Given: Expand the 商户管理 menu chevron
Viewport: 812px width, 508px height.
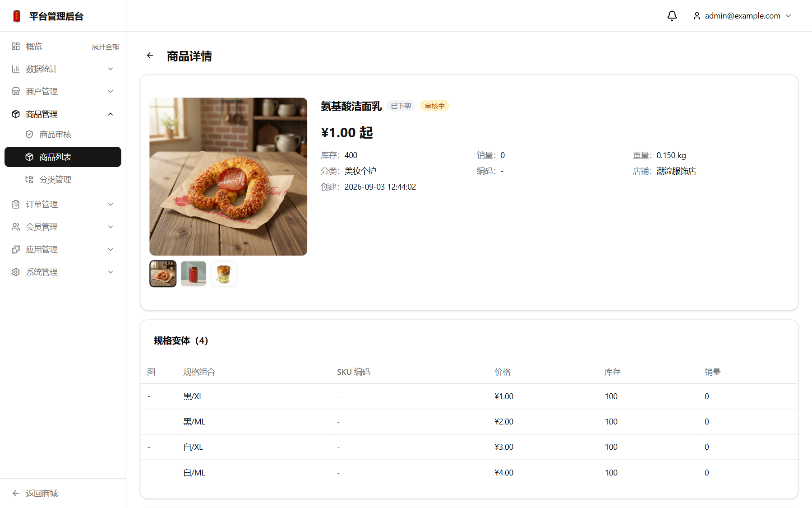Looking at the screenshot, I should coord(111,91).
